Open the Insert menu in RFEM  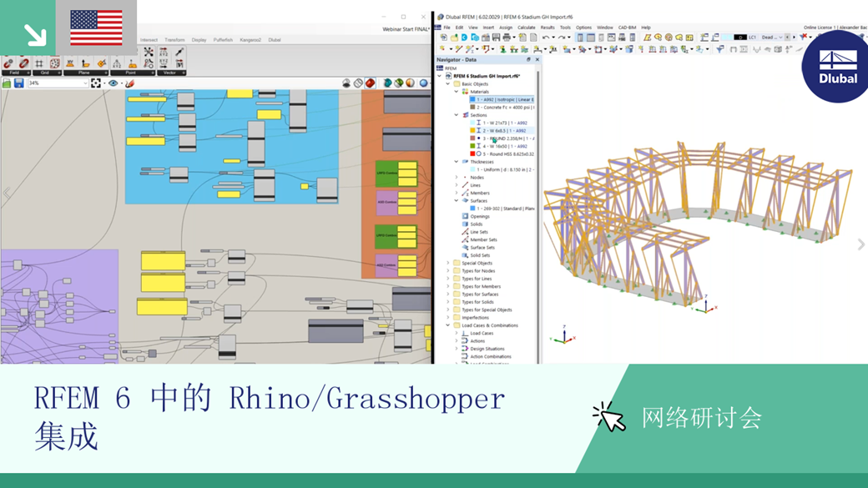click(x=488, y=27)
